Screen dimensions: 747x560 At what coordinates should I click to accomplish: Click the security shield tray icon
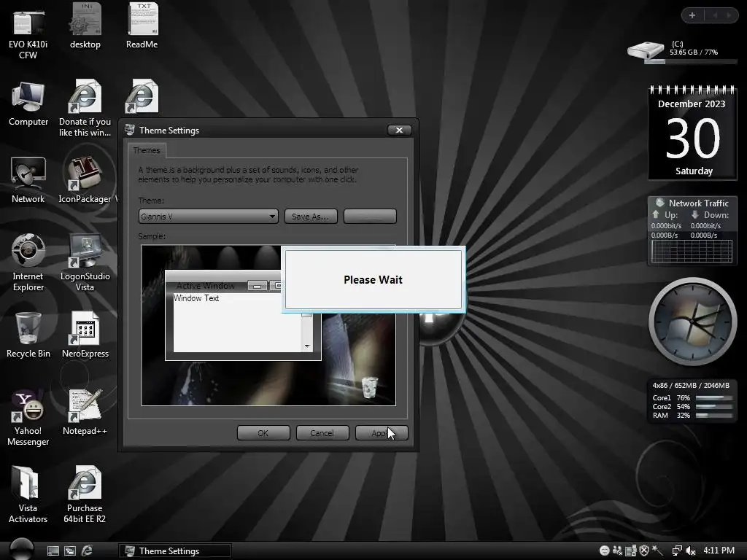[x=644, y=551]
